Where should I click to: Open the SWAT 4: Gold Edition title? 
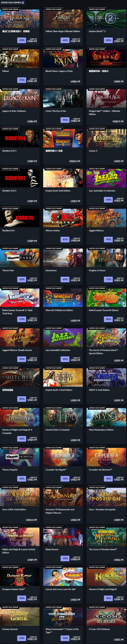coord(99,390)
